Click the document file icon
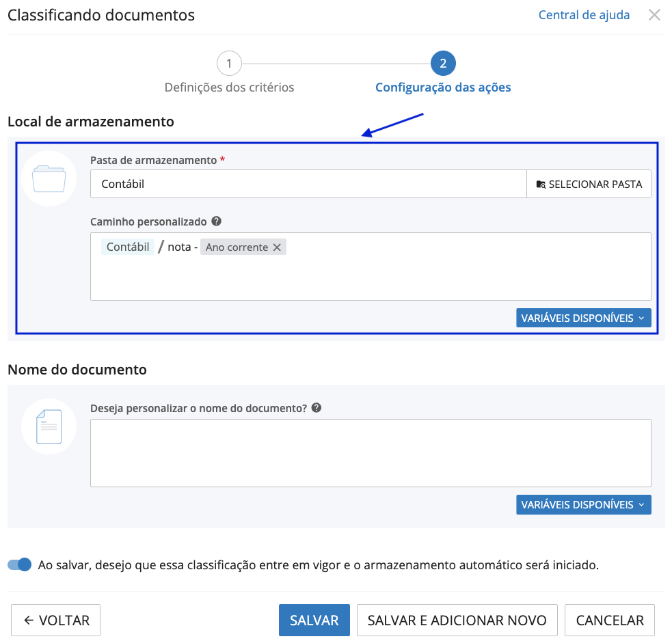The height and width of the screenshot is (641, 672). [49, 426]
